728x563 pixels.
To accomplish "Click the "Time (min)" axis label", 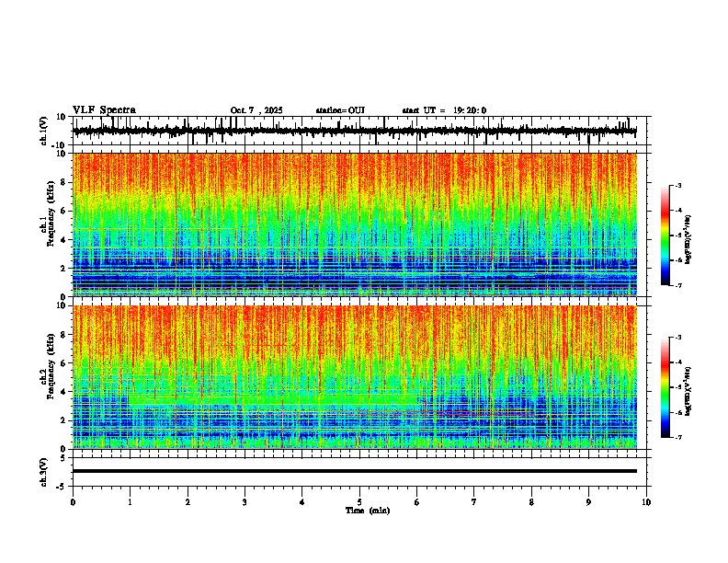I will [x=368, y=511].
